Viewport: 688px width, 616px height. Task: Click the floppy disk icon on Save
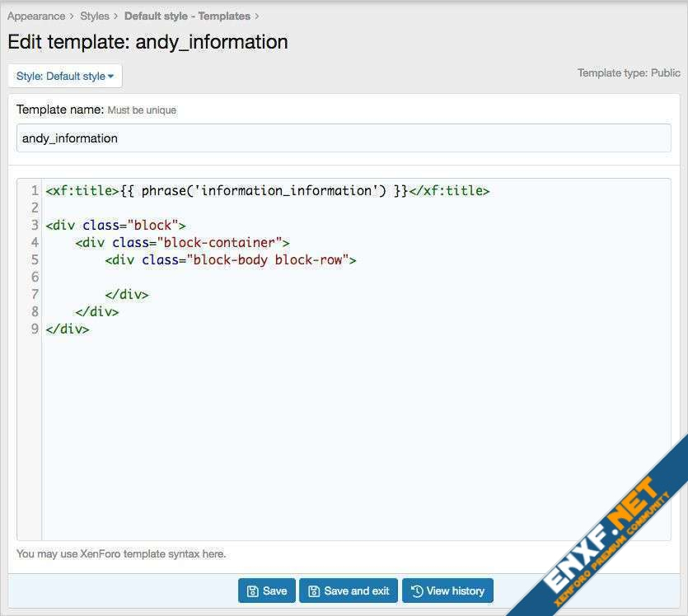point(253,591)
